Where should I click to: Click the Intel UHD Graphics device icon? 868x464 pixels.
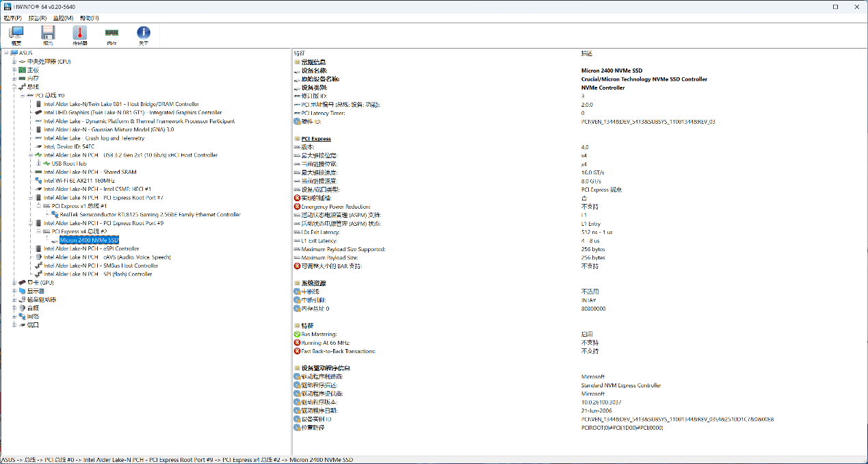point(38,113)
